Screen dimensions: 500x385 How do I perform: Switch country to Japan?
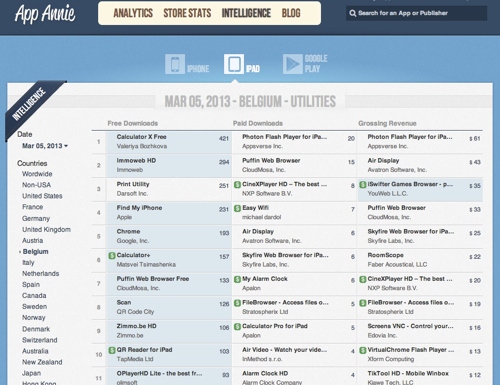pos(31,373)
